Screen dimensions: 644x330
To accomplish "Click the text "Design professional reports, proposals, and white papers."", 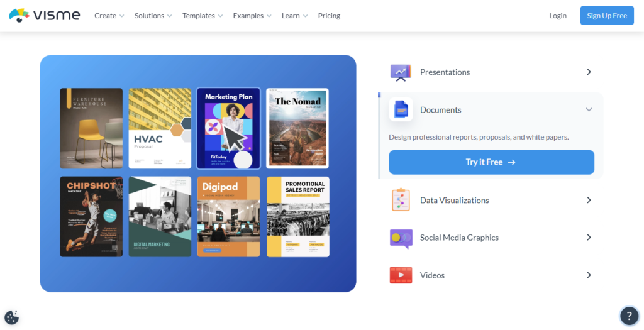I will [x=479, y=137].
